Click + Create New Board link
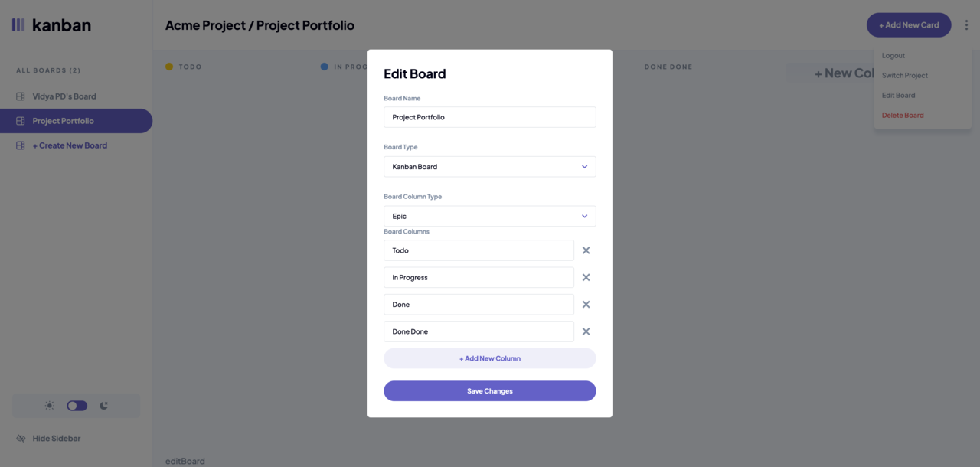 click(x=70, y=145)
